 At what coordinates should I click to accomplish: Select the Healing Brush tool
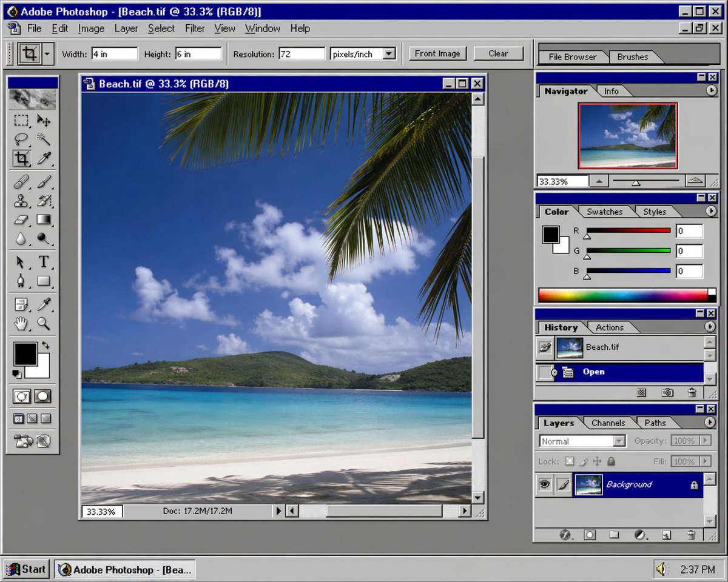click(22, 182)
